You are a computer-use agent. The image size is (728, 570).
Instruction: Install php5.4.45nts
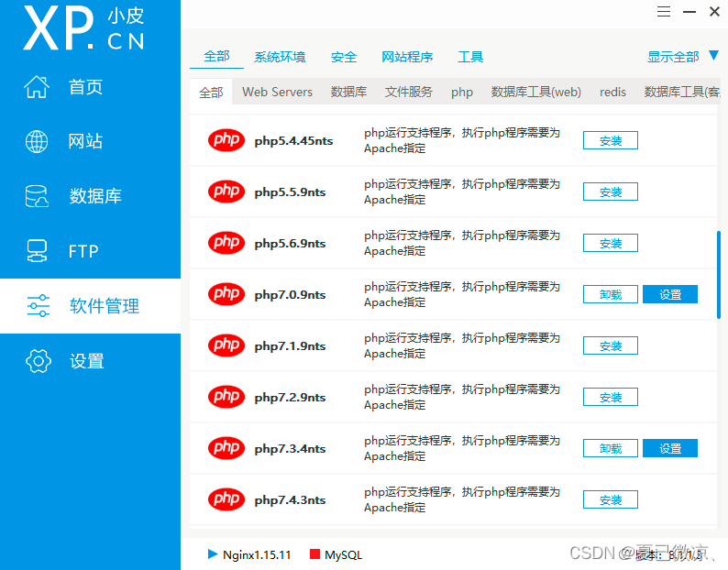(x=611, y=140)
